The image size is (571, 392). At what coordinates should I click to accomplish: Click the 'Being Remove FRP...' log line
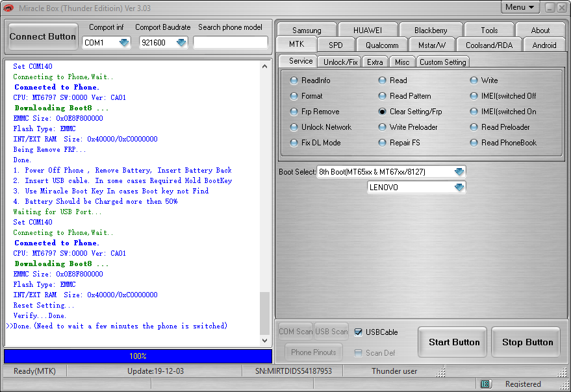point(49,149)
